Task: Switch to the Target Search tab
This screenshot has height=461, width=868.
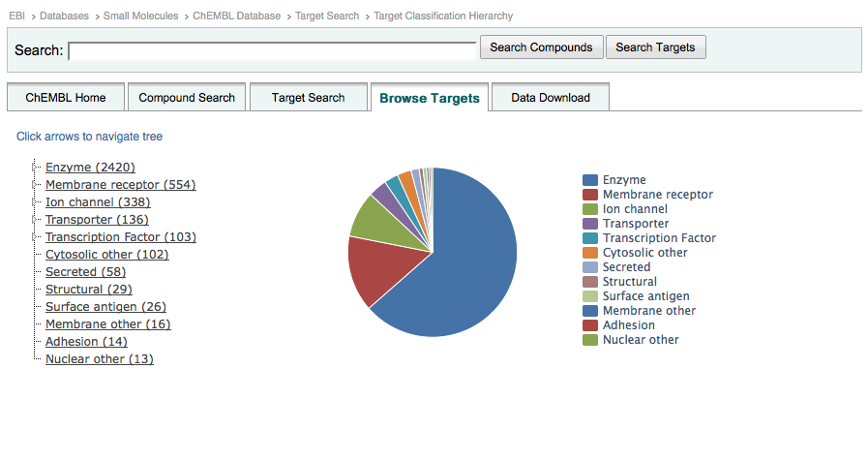Action: pos(309,98)
